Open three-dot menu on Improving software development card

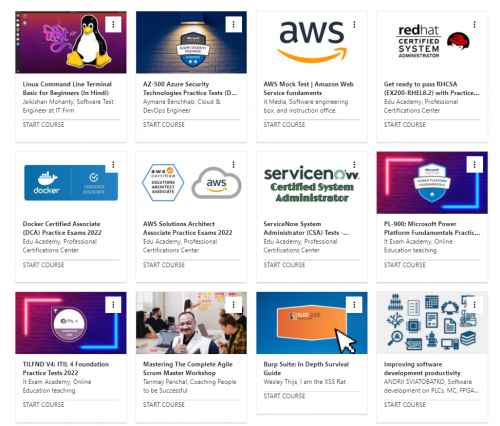(x=474, y=305)
